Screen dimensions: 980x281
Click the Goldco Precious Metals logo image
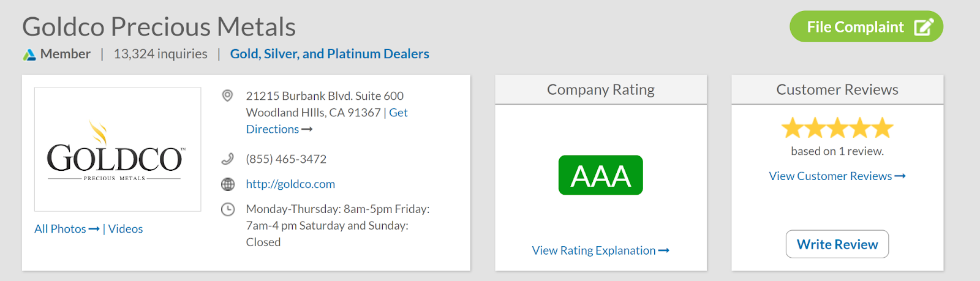[118, 149]
